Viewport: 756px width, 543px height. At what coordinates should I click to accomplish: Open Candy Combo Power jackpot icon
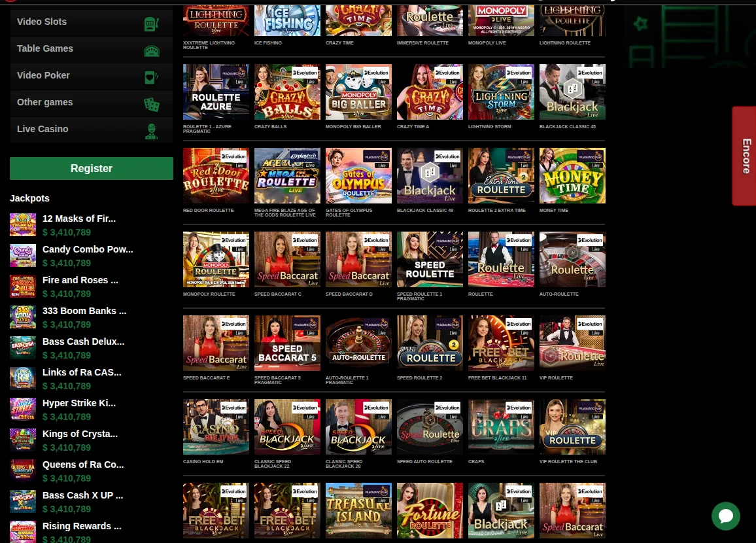23,256
